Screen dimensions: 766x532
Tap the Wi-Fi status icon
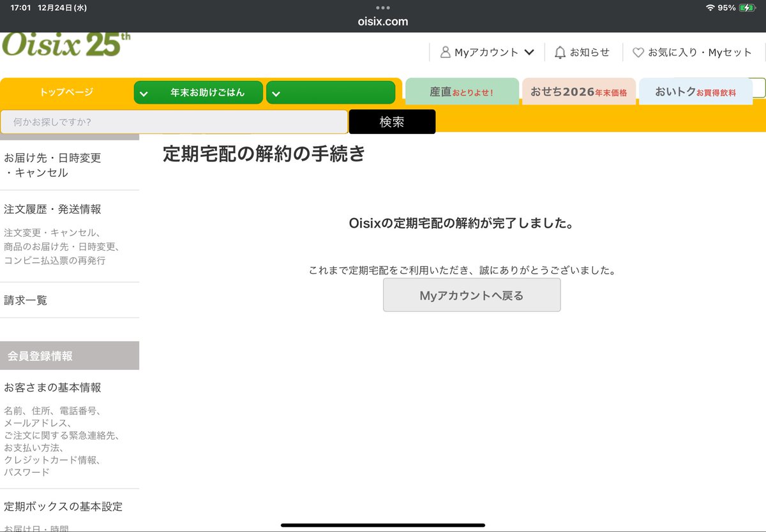[x=710, y=8]
